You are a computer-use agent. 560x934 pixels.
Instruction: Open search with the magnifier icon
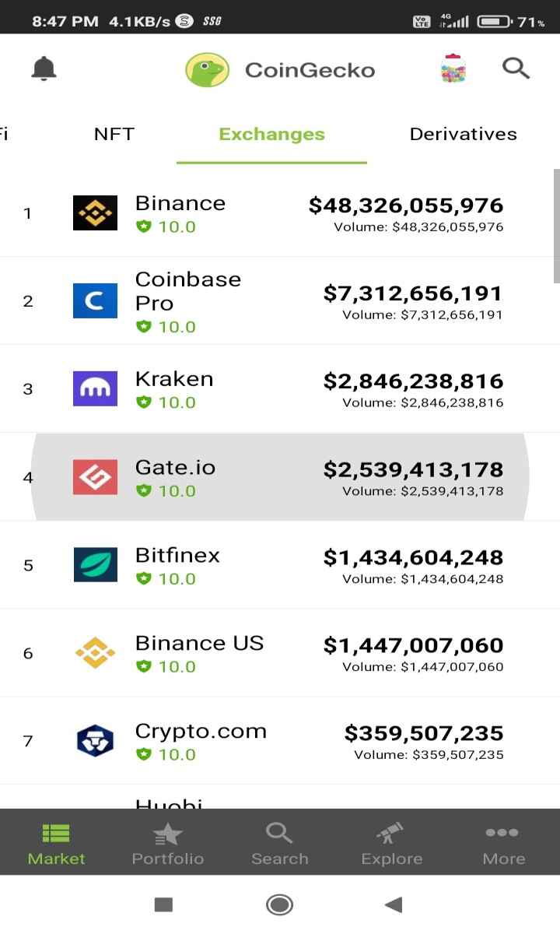(x=516, y=68)
